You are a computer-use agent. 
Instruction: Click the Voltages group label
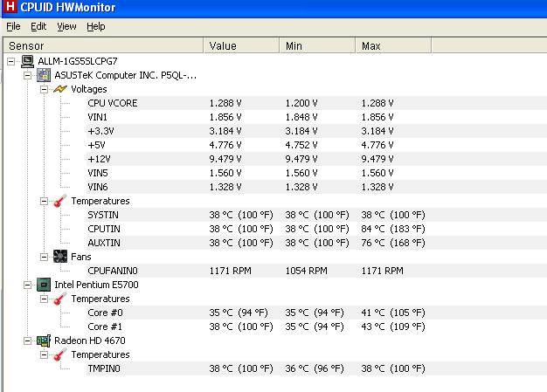point(88,89)
